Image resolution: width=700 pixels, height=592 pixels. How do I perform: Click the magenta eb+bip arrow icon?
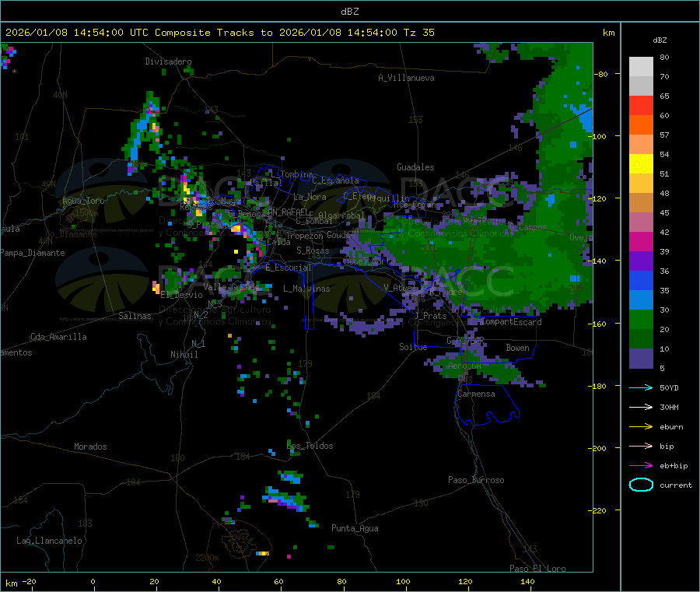point(641,465)
